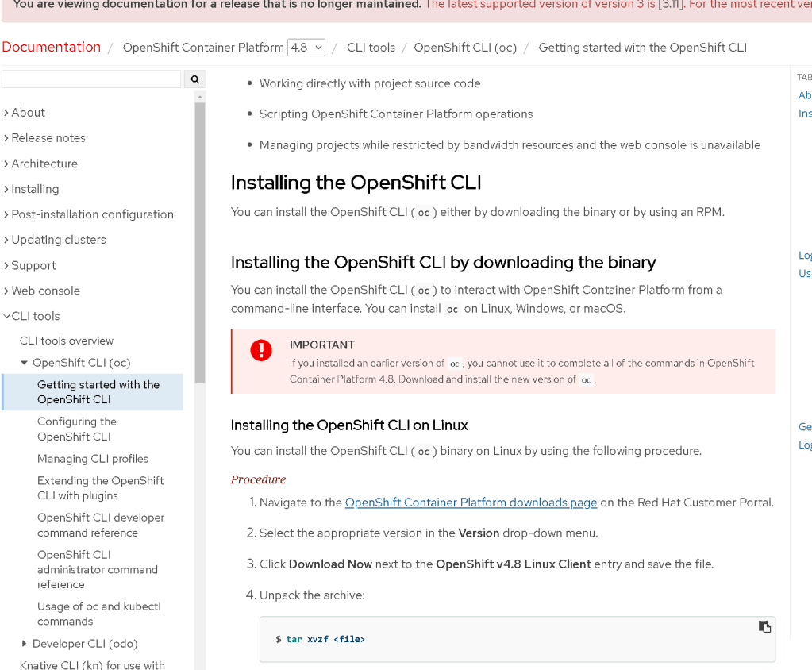Image resolution: width=812 pixels, height=670 pixels.
Task: Open Configuring the OpenShift CLI
Action: pyautogui.click(x=77, y=429)
